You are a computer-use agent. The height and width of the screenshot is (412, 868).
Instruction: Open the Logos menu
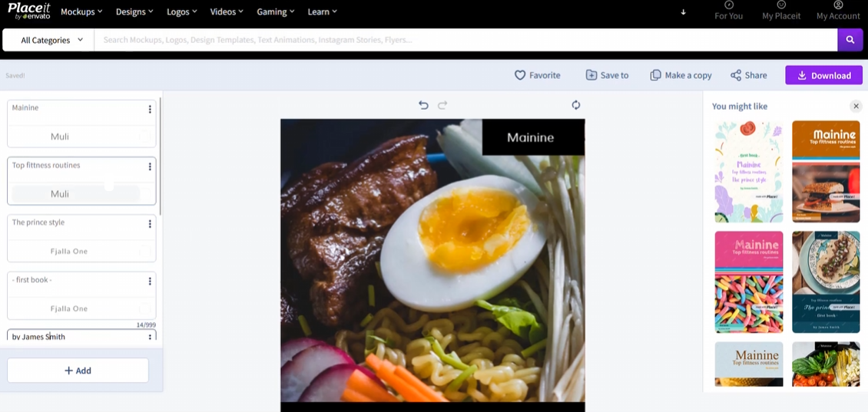(x=182, y=12)
